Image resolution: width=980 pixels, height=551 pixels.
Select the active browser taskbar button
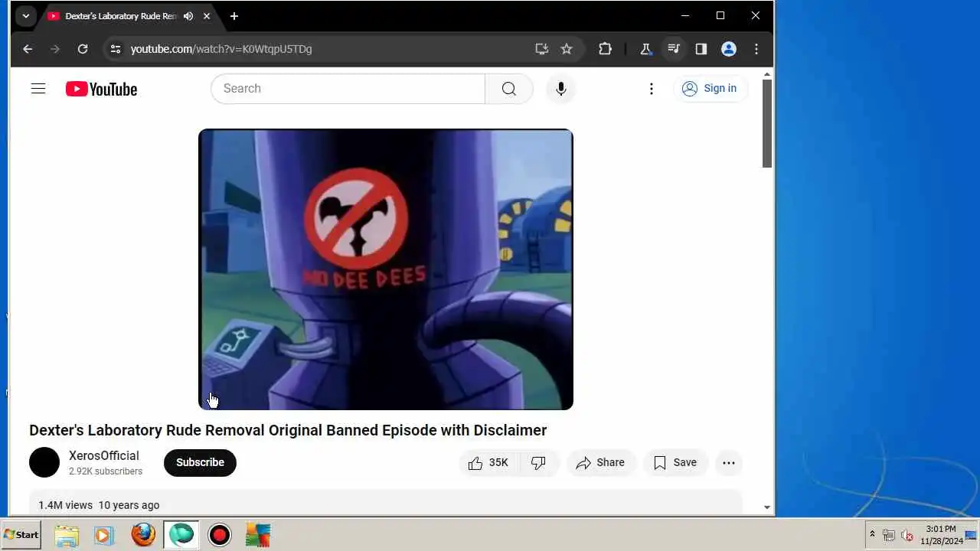181,535
